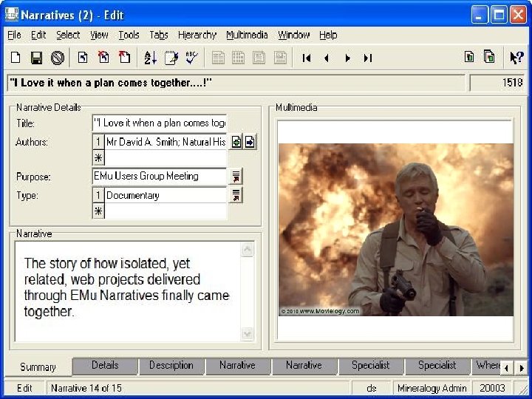532x399 pixels.
Task: Open the Help menu
Action: pos(328,35)
